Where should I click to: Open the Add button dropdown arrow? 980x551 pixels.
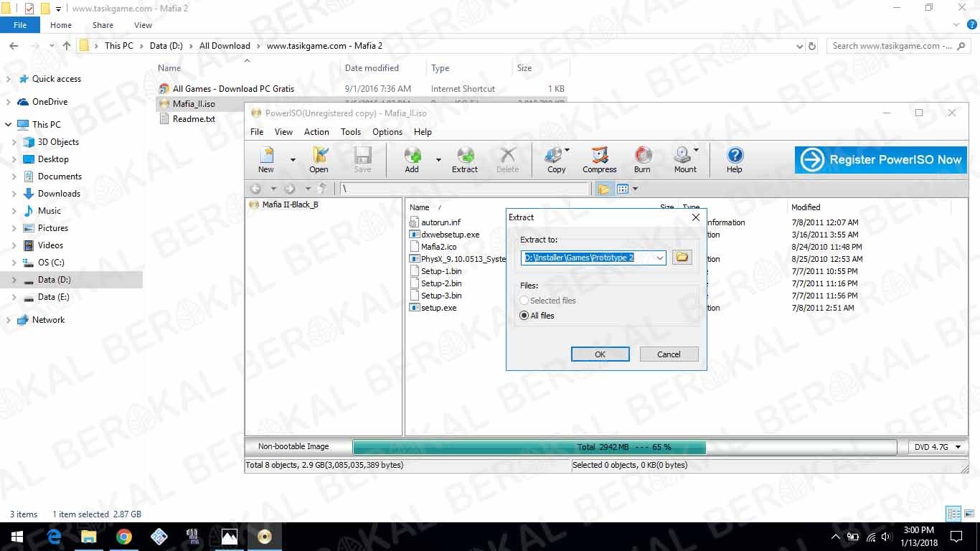(x=438, y=159)
